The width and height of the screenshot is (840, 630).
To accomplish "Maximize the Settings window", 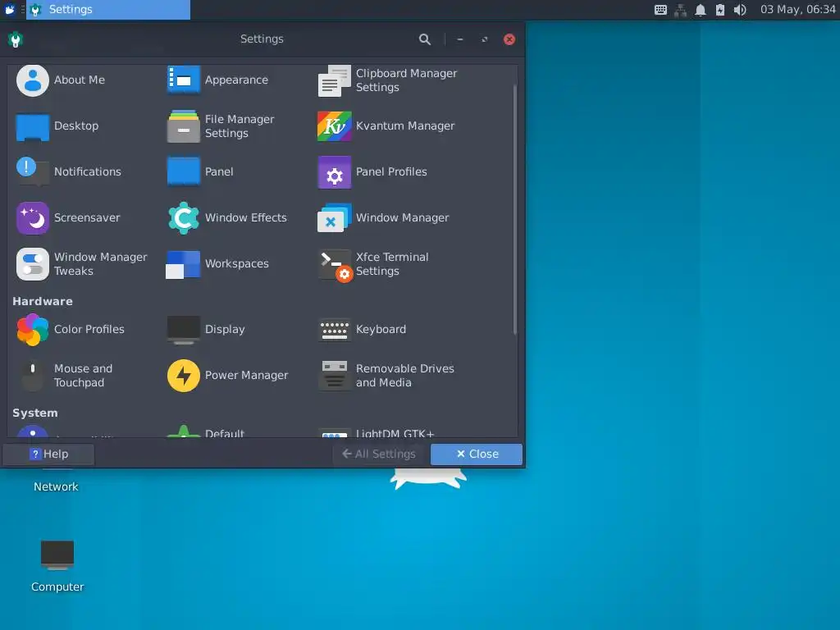I will [x=485, y=39].
